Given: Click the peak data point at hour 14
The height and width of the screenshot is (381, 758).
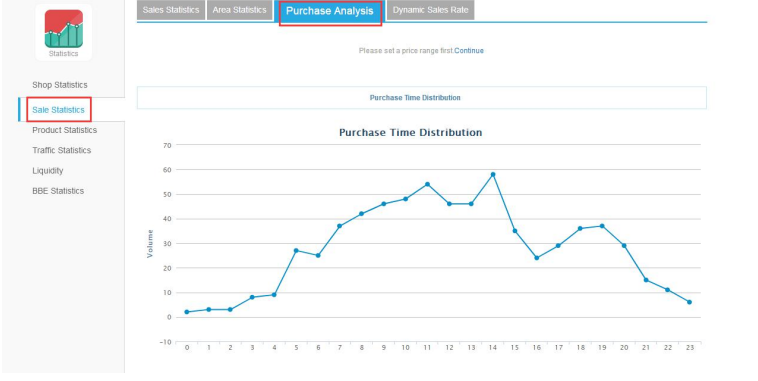Looking at the screenshot, I should point(493,175).
